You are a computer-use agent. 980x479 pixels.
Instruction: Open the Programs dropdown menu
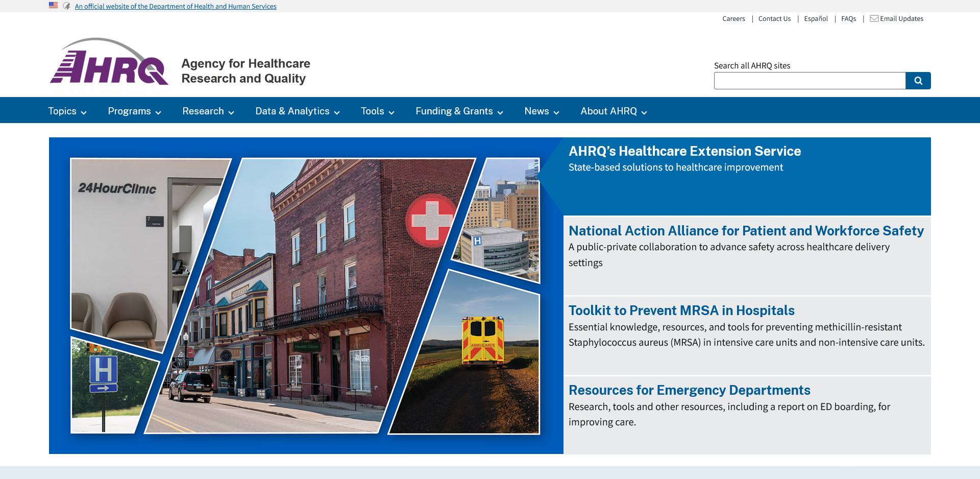(x=134, y=111)
